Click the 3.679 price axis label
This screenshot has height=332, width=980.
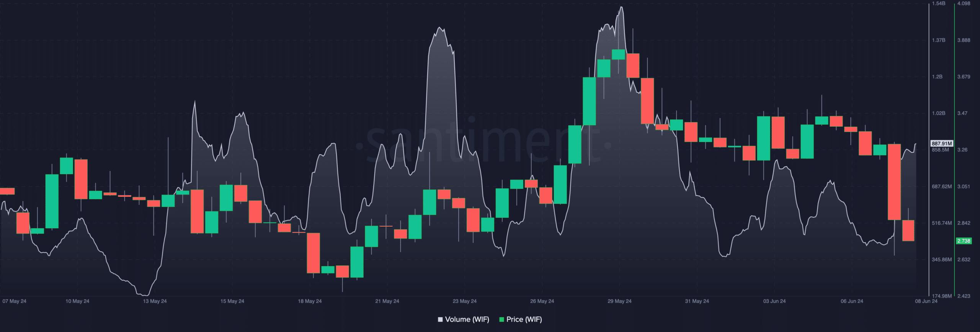(964, 77)
